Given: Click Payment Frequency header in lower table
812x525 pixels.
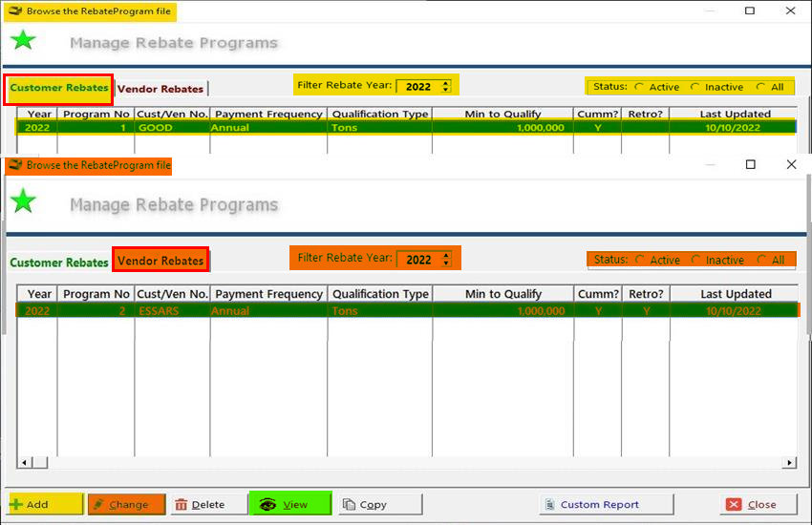Looking at the screenshot, I should (x=268, y=294).
